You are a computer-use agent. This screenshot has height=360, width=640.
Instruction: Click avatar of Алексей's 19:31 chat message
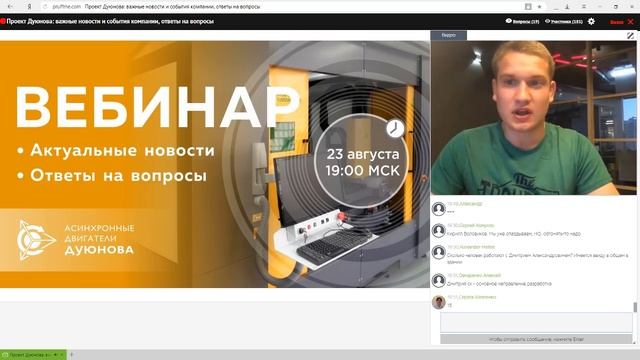coord(438,280)
